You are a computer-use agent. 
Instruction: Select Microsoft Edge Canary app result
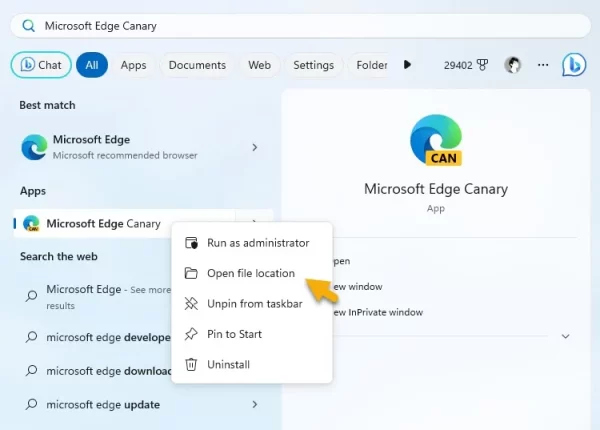point(124,223)
